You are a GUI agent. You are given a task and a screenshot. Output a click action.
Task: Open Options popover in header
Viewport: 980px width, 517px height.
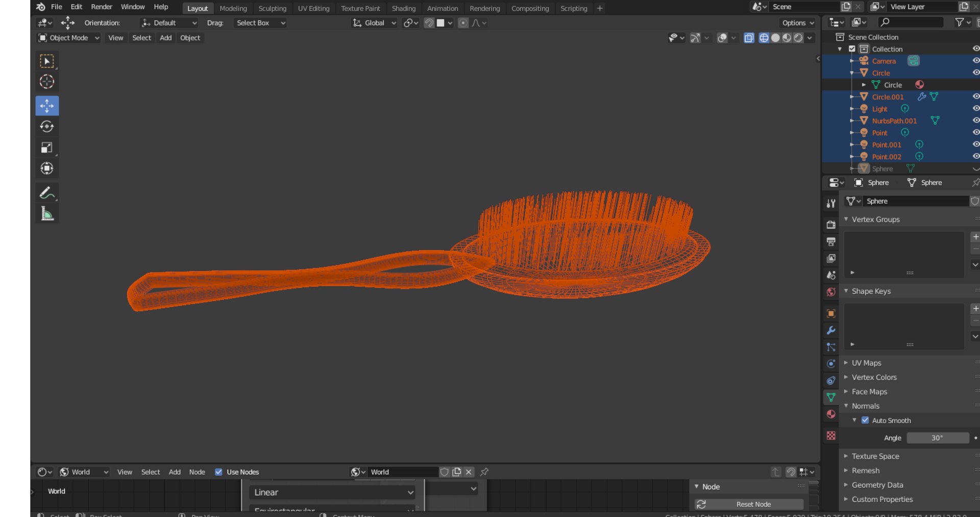(x=798, y=23)
